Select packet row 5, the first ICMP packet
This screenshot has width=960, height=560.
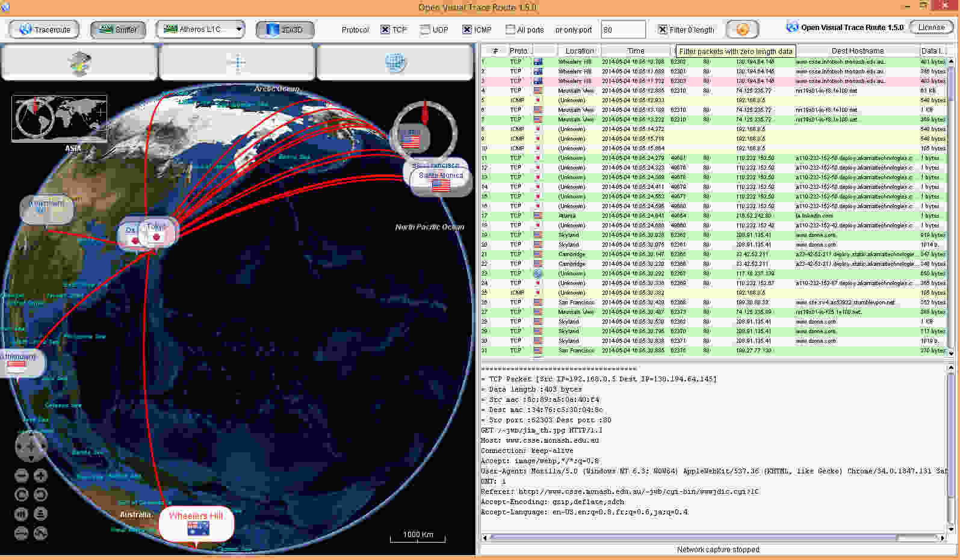click(714, 100)
